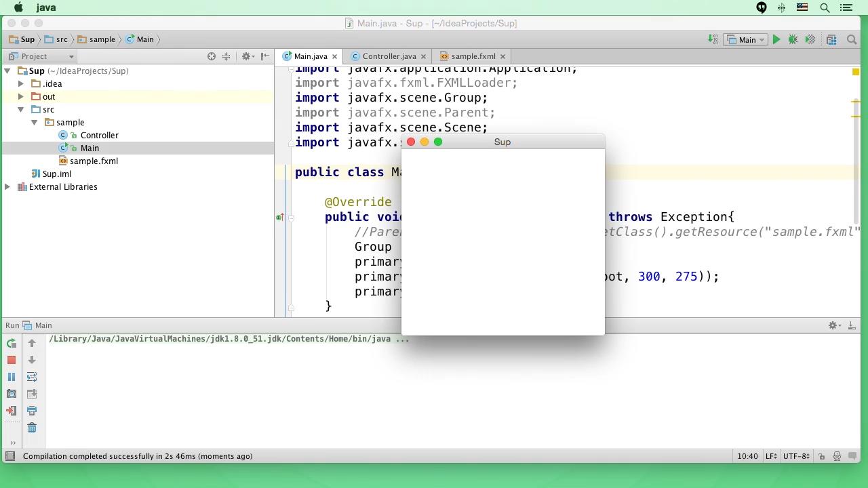Open the US flag input source menu
Image resolution: width=868 pixels, height=488 pixels.
802,7
